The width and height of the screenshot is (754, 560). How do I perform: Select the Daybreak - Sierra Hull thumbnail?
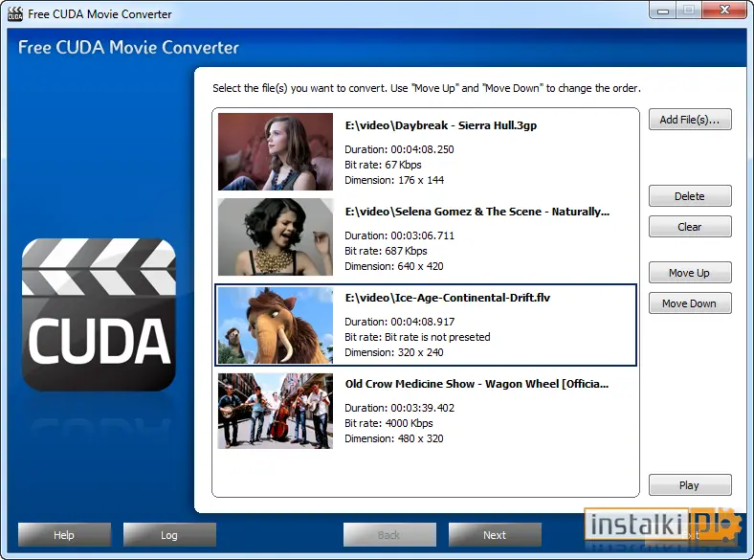click(275, 151)
